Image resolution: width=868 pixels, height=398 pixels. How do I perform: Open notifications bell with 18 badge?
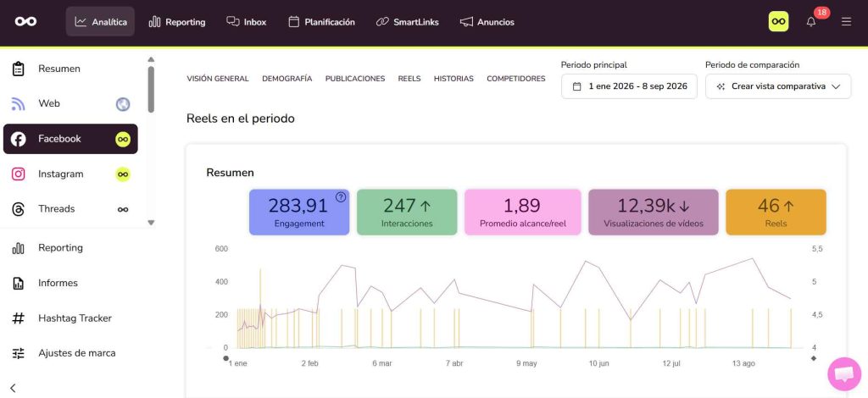811,22
